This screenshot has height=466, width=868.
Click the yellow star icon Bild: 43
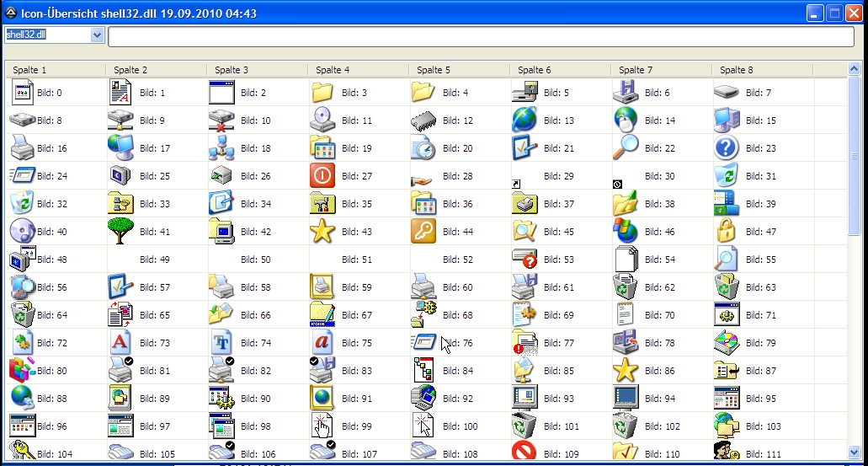[x=322, y=231]
